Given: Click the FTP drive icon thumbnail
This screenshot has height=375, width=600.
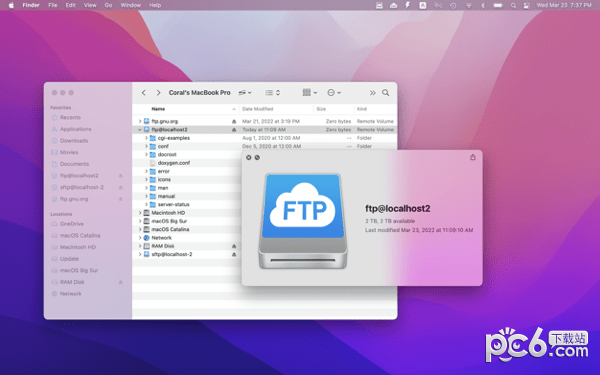Looking at the screenshot, I should 303,221.
